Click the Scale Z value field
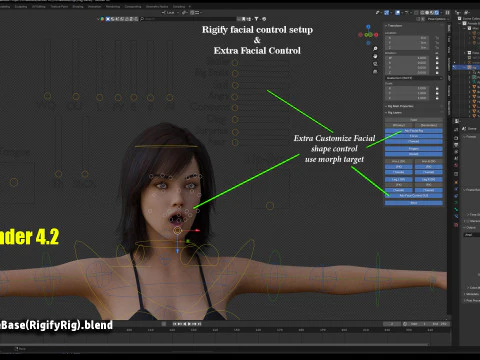480x360 pixels. click(407, 98)
